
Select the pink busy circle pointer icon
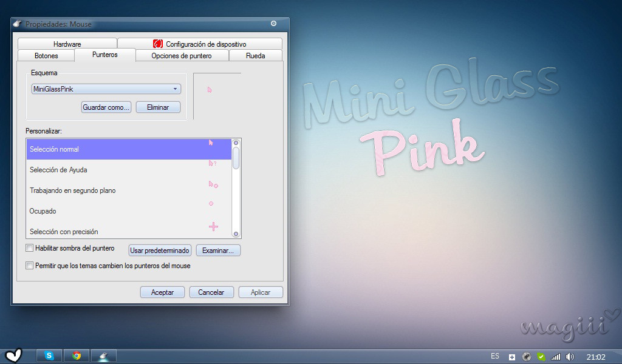point(211,204)
